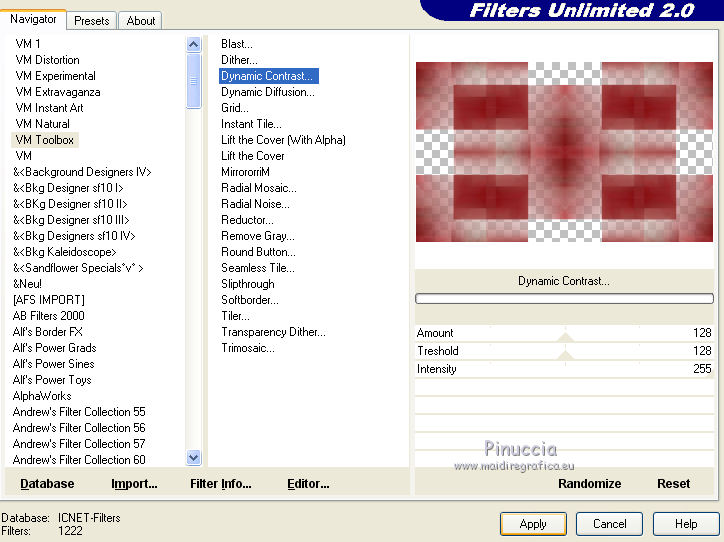Screen dimensions: 724x542
Task: Adjust the Amount slider
Action: point(564,333)
